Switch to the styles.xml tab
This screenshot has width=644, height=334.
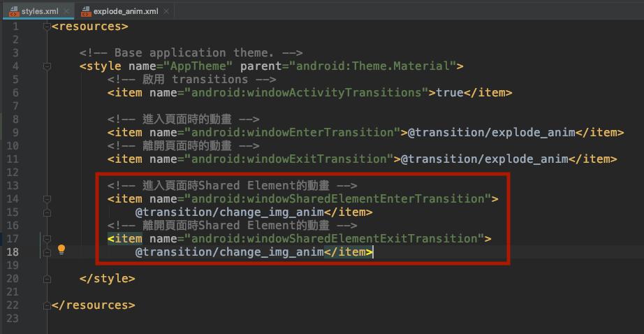coord(39,11)
